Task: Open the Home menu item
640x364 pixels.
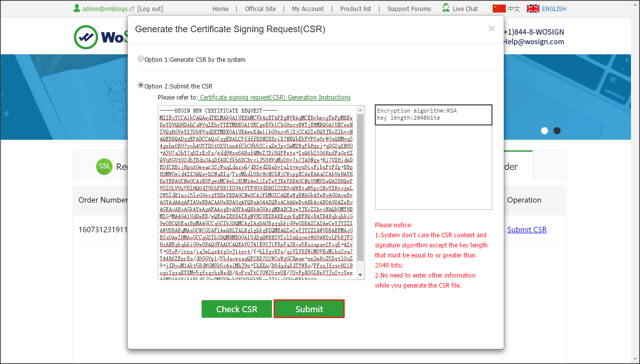Action: (220, 9)
